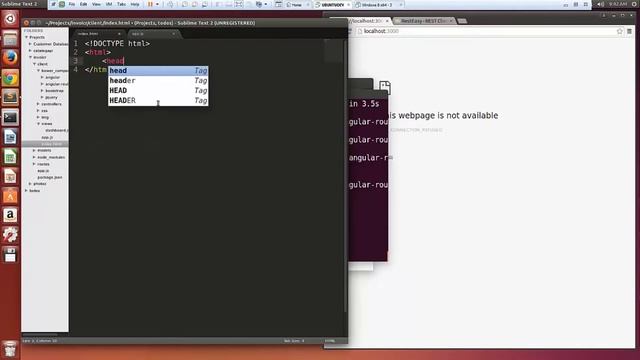This screenshot has width=640, height=360.
Task: Expand the routes folder arrow
Action: tap(34, 164)
